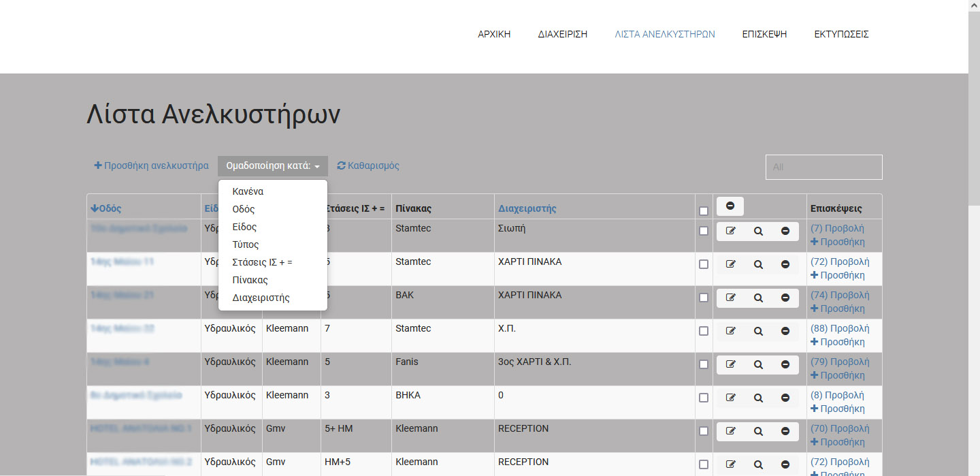Click the bulk delete icon in table header

[x=730, y=206]
